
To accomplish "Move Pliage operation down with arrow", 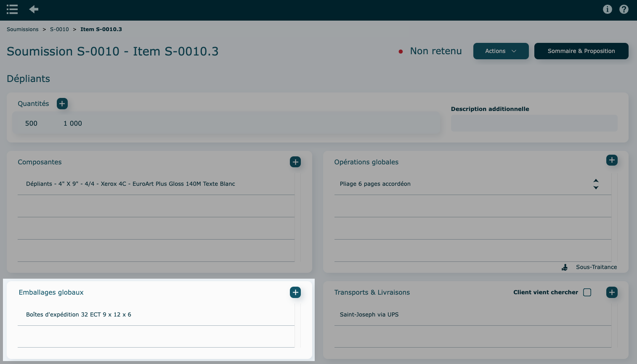I will (596, 187).
